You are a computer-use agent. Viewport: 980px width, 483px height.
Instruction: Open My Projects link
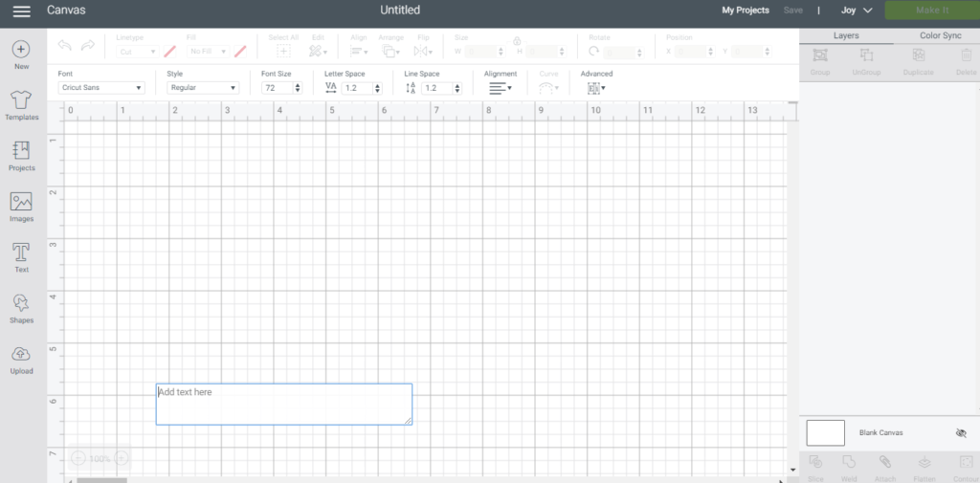pos(746,10)
